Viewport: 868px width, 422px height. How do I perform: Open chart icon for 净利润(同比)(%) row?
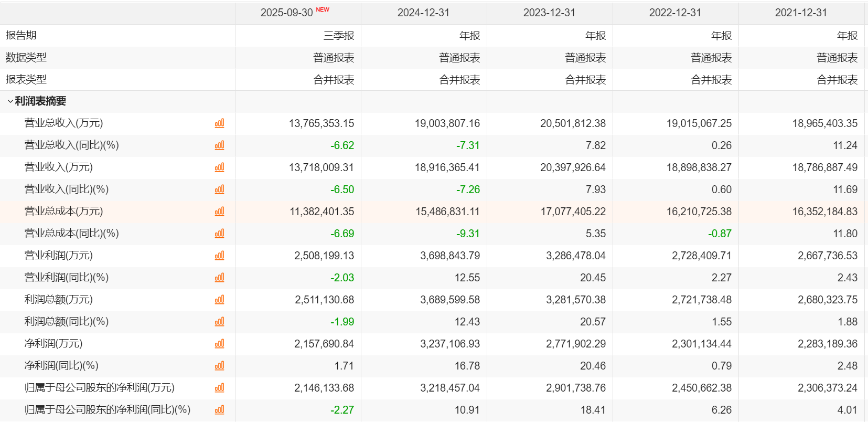(219, 366)
